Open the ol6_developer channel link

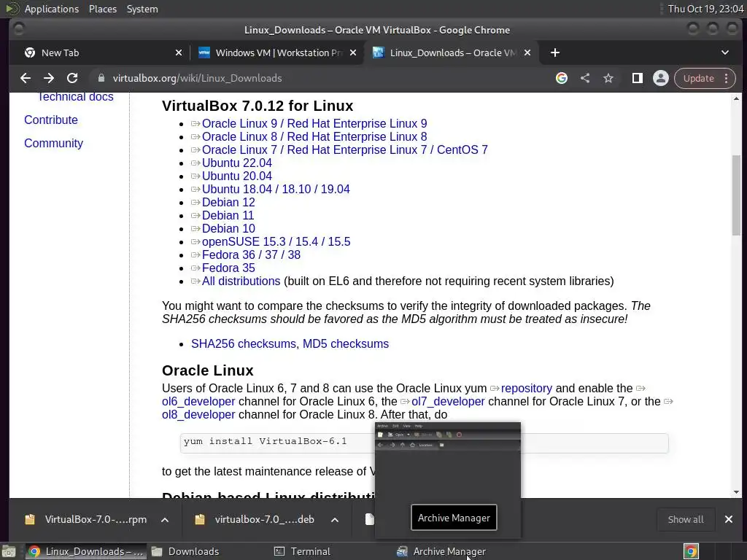[x=198, y=402]
